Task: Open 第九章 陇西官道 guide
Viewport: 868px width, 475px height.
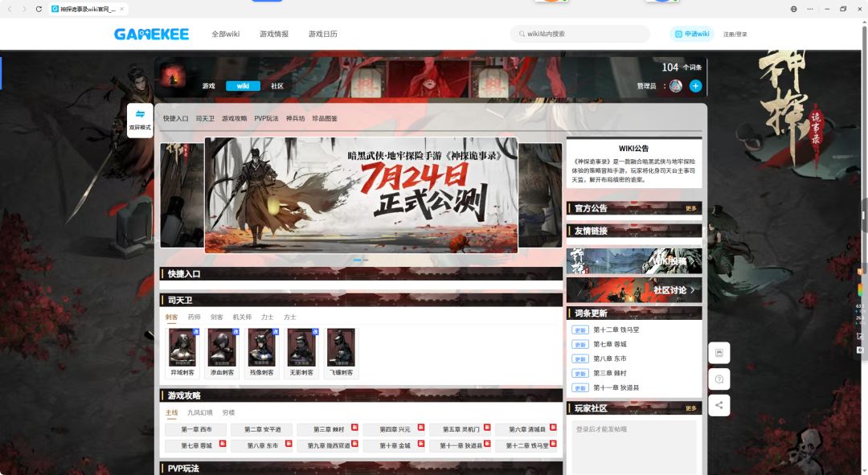Action: [x=328, y=445]
